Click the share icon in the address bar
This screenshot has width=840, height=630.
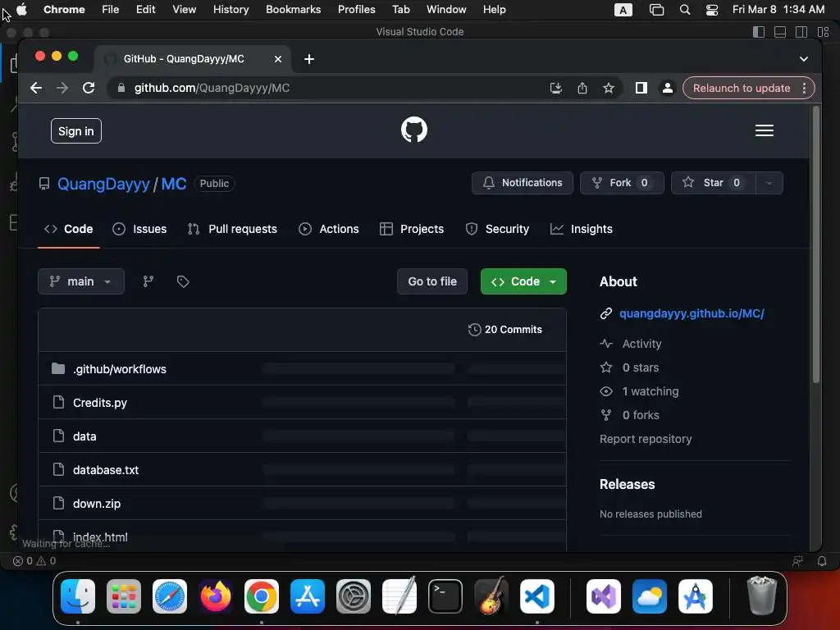[582, 88]
